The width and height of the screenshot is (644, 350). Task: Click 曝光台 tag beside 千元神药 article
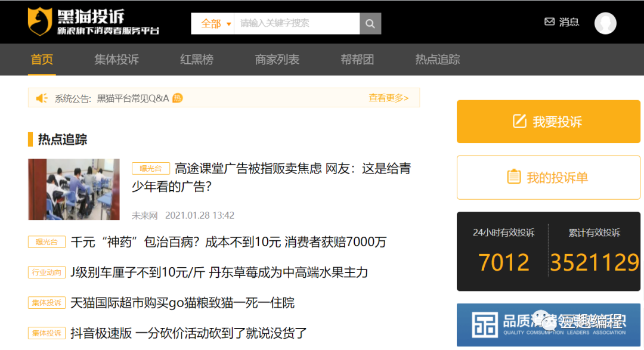click(x=47, y=242)
